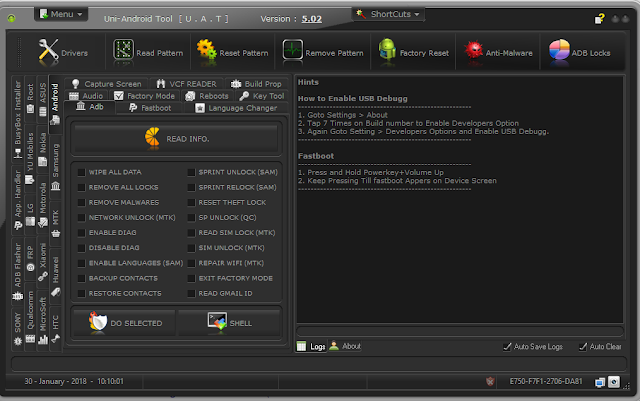Open the ADB Locks tool
640x401 pixels.
tap(580, 53)
